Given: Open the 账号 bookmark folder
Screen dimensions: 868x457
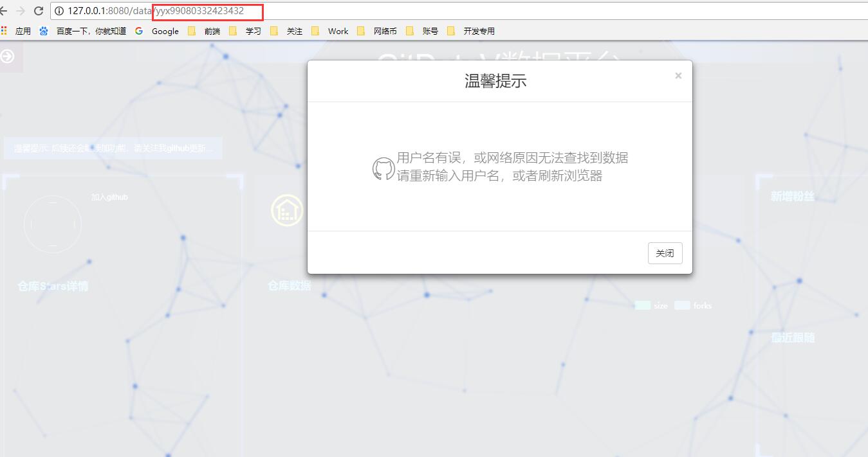Looking at the screenshot, I should click(422, 31).
